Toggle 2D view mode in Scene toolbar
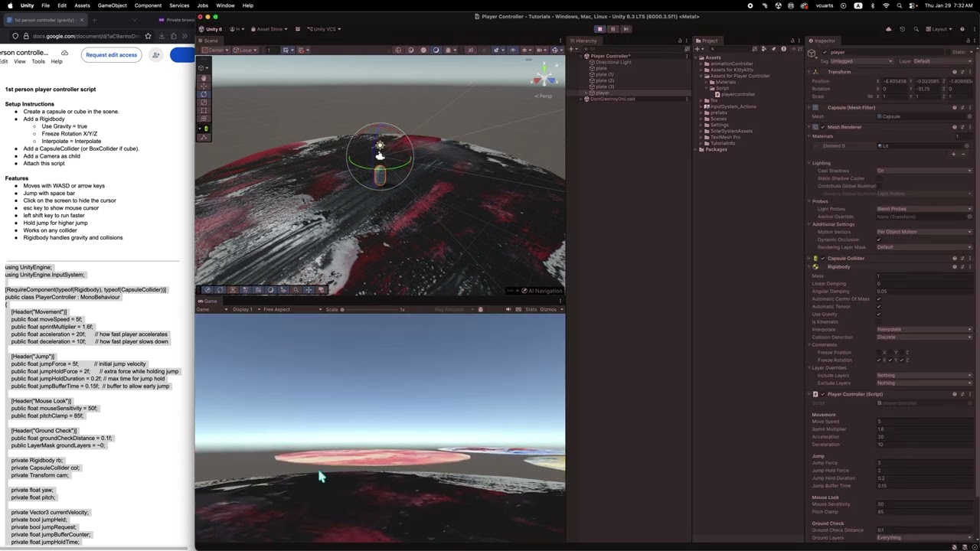The image size is (980, 551). pyautogui.click(x=471, y=50)
